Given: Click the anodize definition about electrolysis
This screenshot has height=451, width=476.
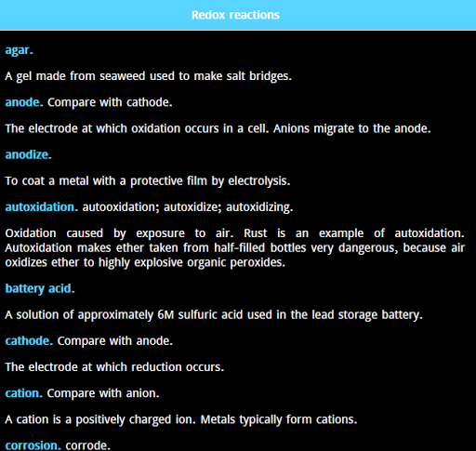Looking at the screenshot, I should [x=148, y=181].
